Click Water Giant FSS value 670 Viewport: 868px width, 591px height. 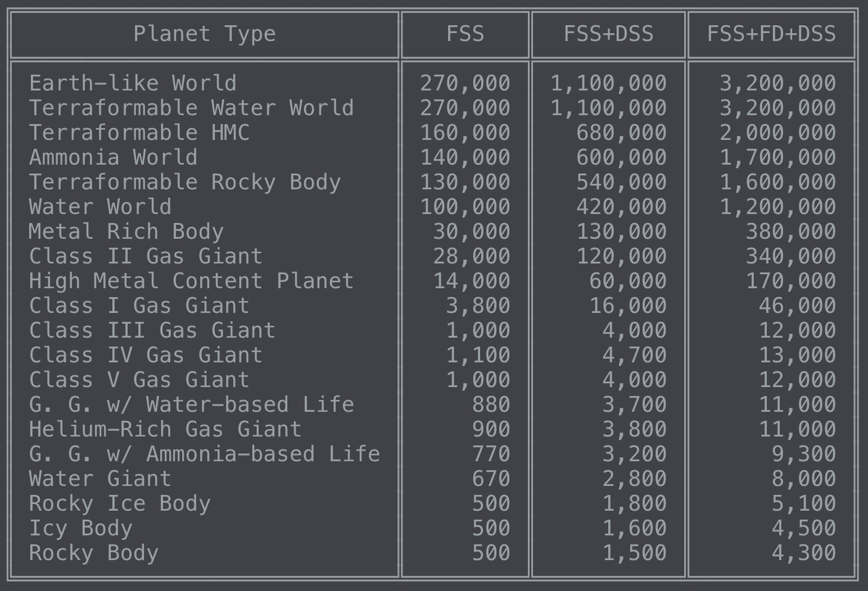491,479
